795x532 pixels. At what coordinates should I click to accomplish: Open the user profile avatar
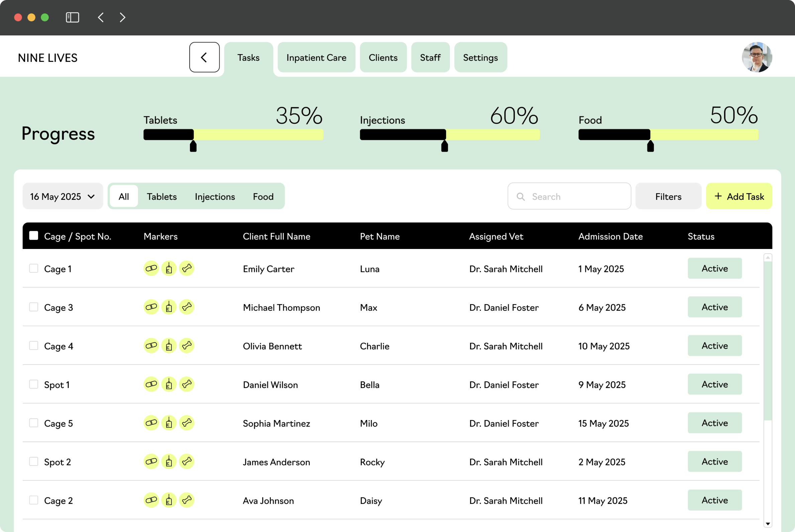point(757,57)
